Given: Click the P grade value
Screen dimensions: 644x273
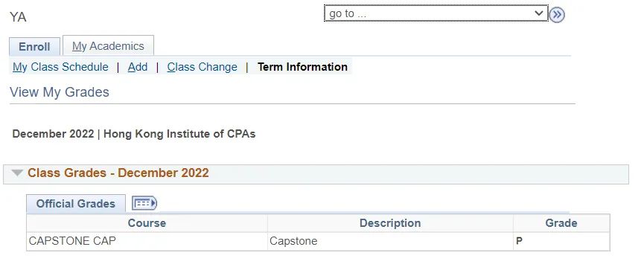Looking at the screenshot, I should 519,242.
